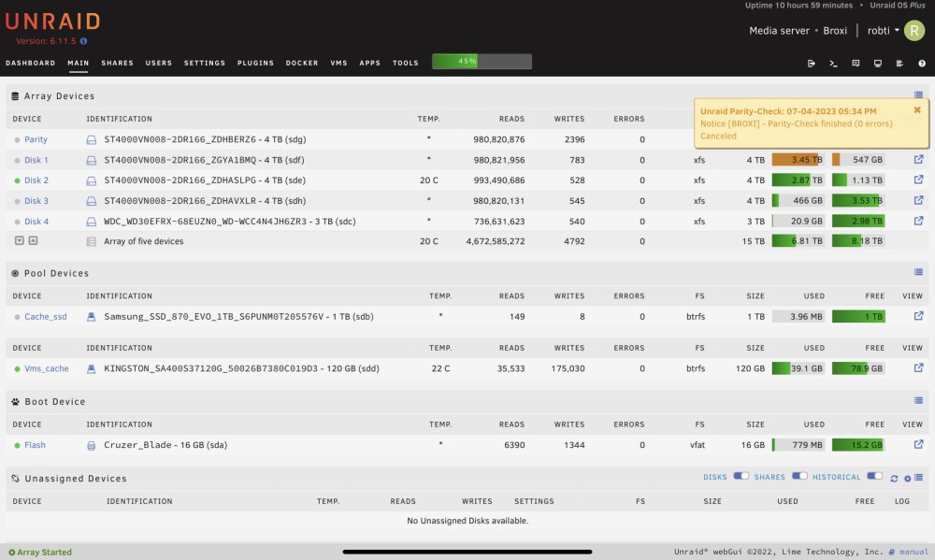Click Vms_cache device log icon
This screenshot has height=560, width=935.
[x=92, y=368]
